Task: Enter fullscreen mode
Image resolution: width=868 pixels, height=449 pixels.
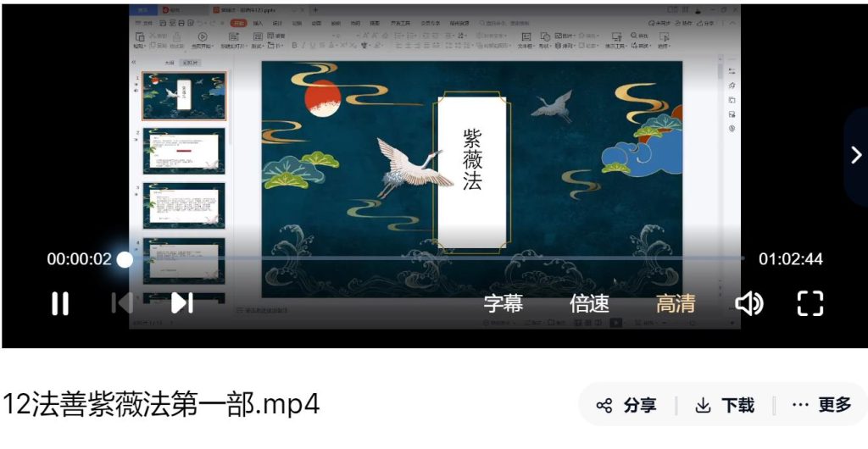Action: pyautogui.click(x=810, y=303)
